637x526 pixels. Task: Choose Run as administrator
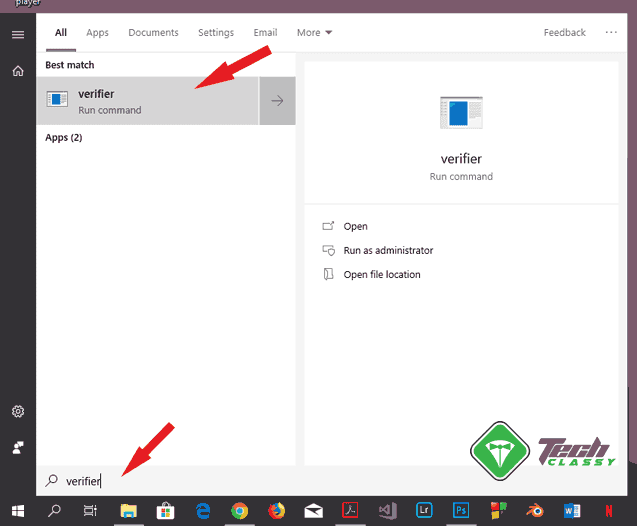388,251
